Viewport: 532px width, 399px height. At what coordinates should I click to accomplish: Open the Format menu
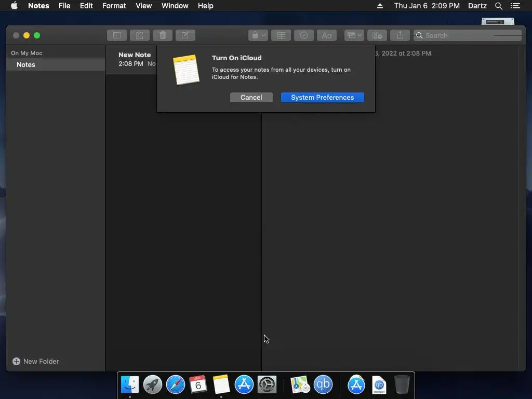click(x=114, y=6)
